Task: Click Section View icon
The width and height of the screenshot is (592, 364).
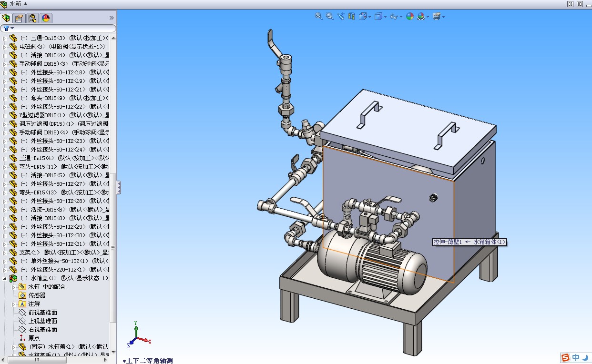Action: tap(352, 16)
